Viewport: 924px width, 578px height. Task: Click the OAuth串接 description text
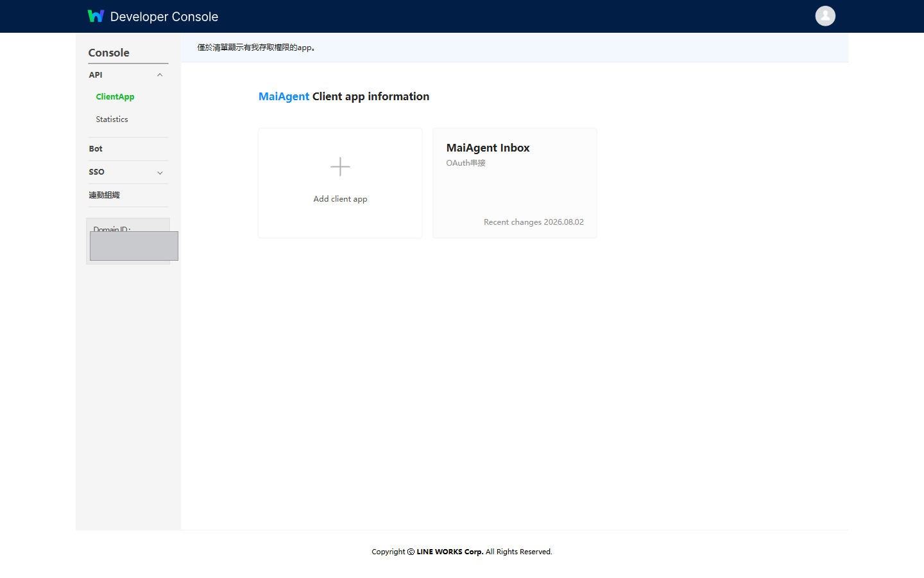pos(466,163)
